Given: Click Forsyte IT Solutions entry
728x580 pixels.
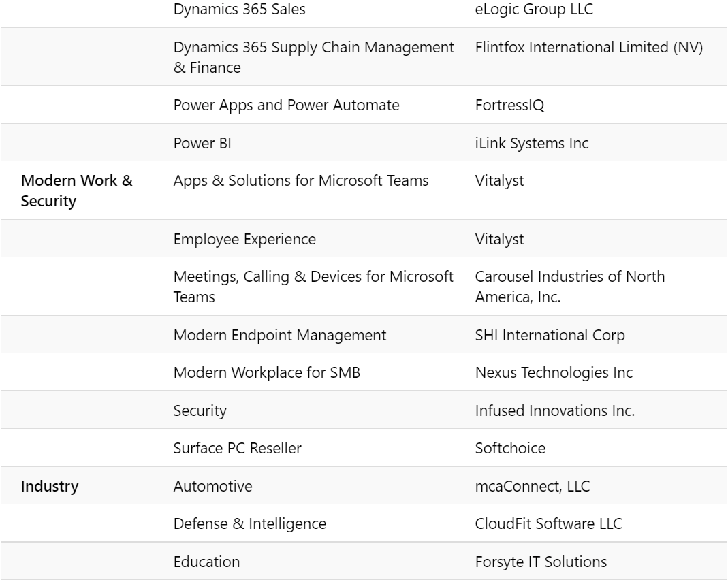Looking at the screenshot, I should [x=541, y=562].
